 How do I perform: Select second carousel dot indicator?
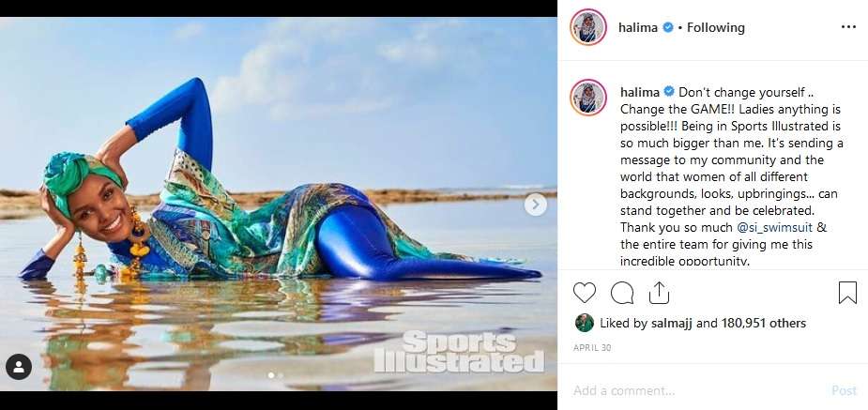(x=281, y=375)
